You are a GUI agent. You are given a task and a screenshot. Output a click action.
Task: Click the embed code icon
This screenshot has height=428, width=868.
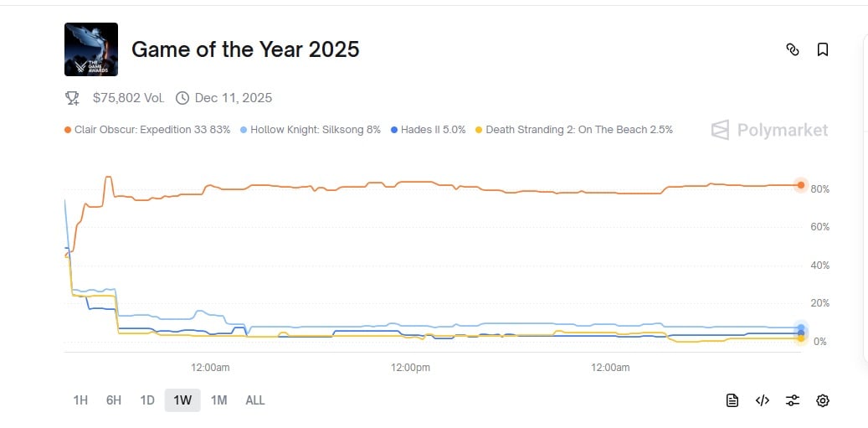click(x=763, y=400)
